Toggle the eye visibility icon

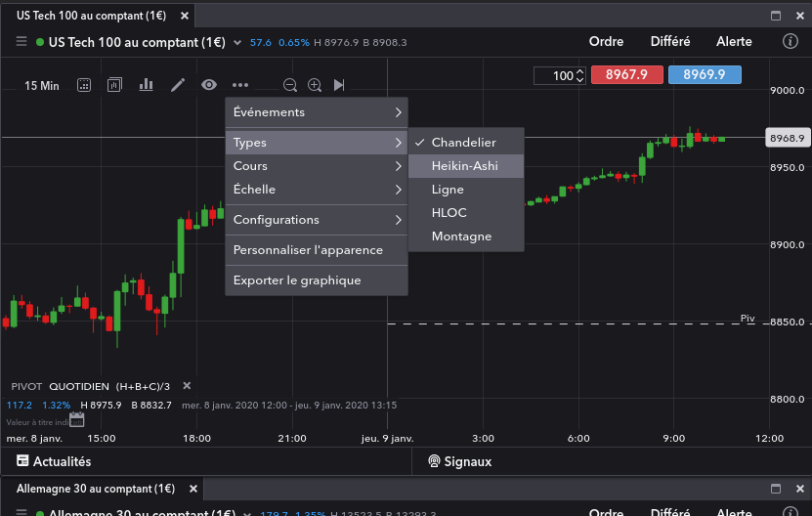209,85
